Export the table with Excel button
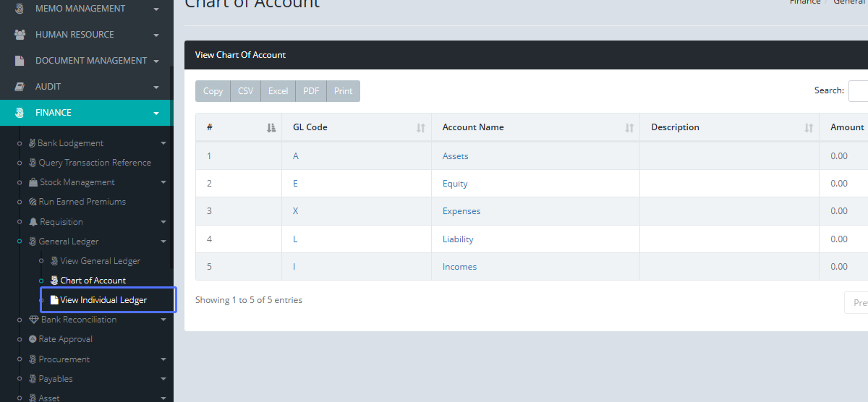868x402 pixels. click(x=278, y=91)
